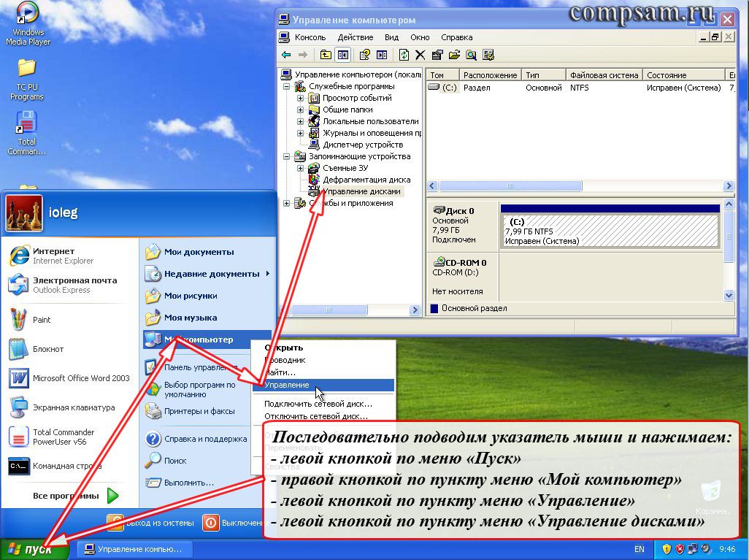Expand the Просмотр событий tree node
The width and height of the screenshot is (749, 560).
[300, 98]
